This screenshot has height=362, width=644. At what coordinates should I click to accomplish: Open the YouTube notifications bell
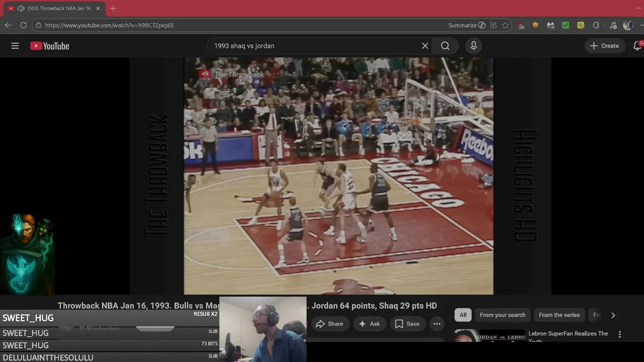tap(637, 46)
